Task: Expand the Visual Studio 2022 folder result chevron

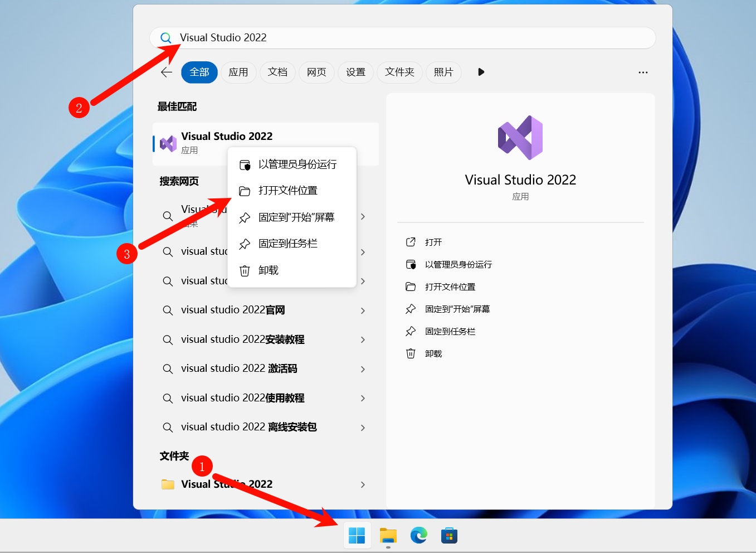Action: (x=363, y=484)
